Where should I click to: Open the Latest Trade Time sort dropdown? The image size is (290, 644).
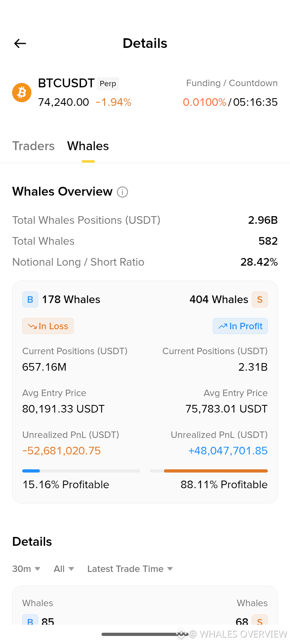[x=130, y=569]
